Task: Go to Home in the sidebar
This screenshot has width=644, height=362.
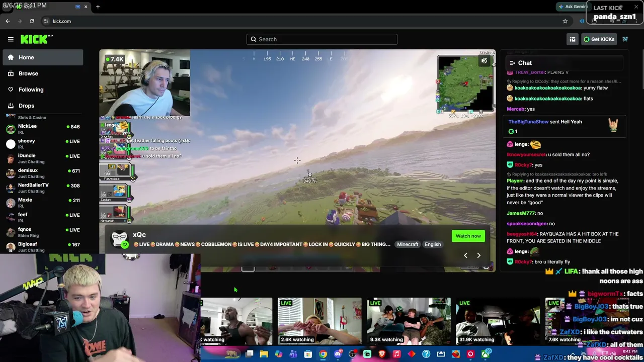Action: click(x=43, y=57)
